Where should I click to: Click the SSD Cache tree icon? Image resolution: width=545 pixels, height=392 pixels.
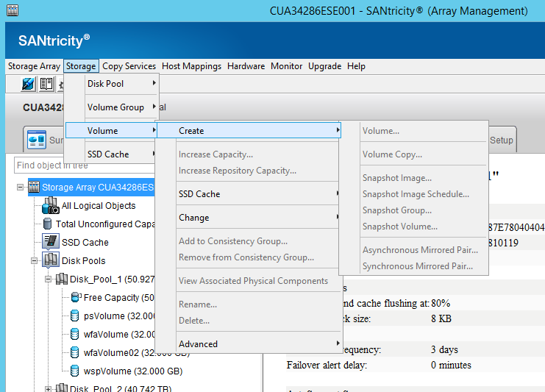[51, 242]
